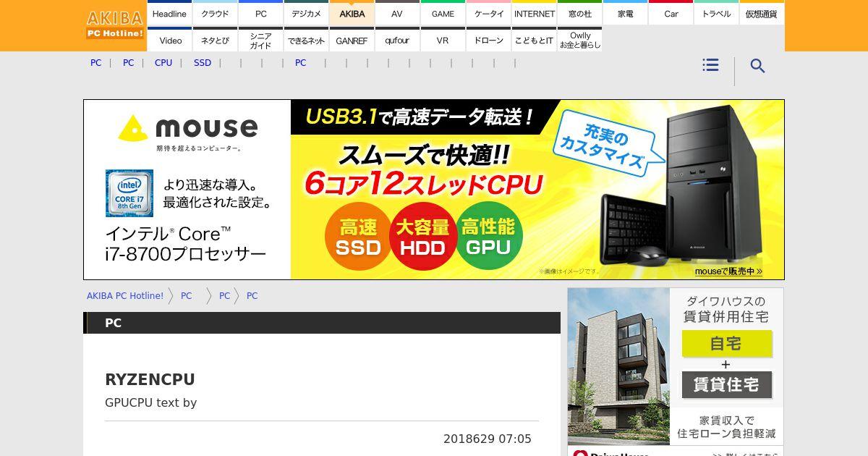Click the AKIBA PC Hotline! logo
868x456 pixels.
(x=115, y=25)
